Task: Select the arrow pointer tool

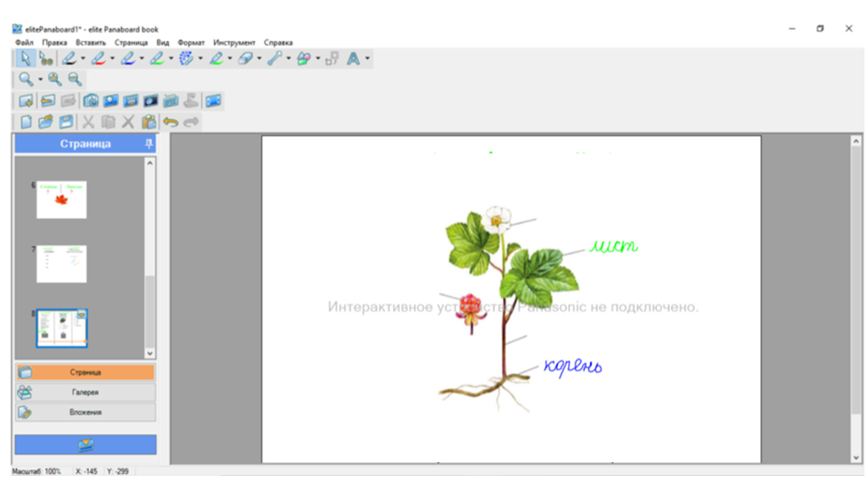Action: [x=25, y=59]
